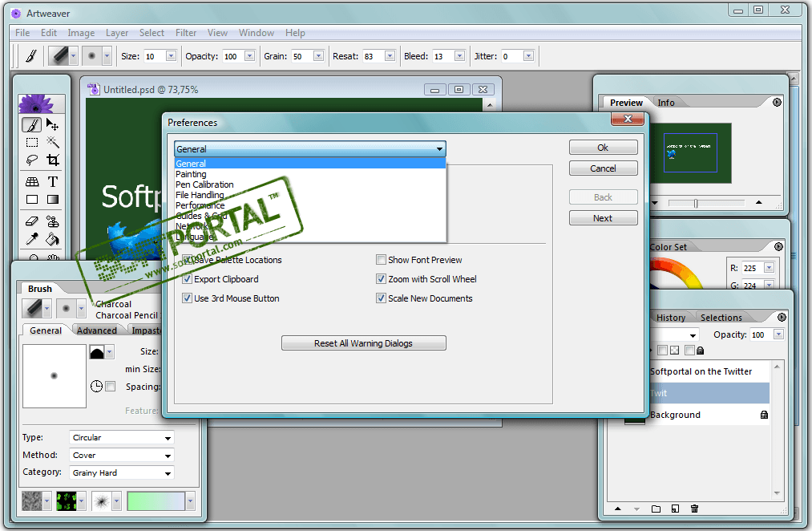Switch to the Advanced brush tab
Screen dimensions: 812x531
pyautogui.click(x=97, y=330)
